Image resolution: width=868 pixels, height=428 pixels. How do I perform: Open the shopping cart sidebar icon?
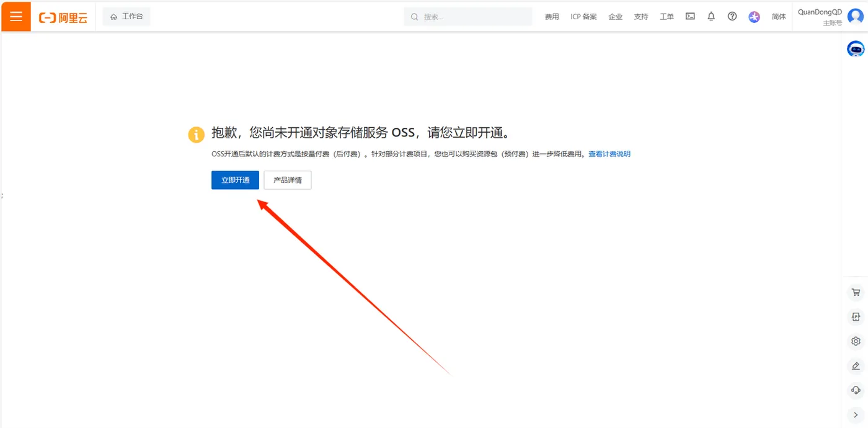(856, 292)
